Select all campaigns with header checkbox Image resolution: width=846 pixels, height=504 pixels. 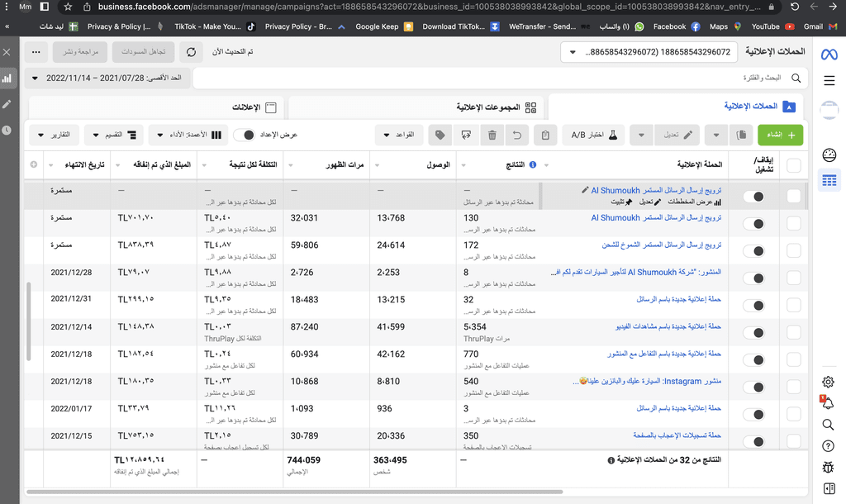(x=794, y=165)
